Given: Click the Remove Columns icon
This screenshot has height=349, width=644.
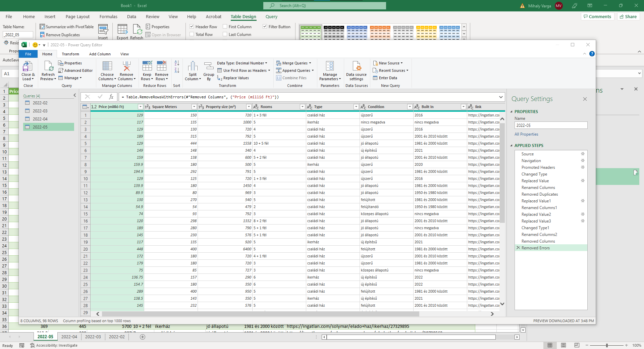Looking at the screenshot, I should (x=126, y=66).
